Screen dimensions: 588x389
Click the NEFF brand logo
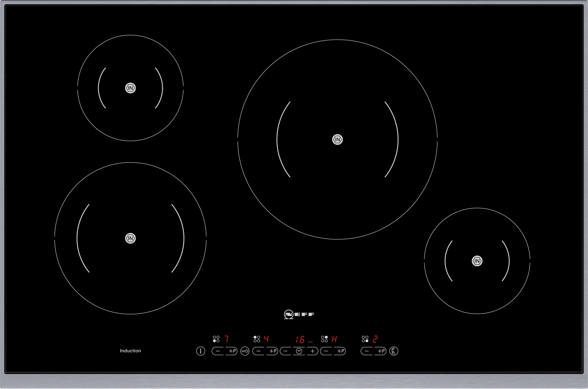(299, 314)
